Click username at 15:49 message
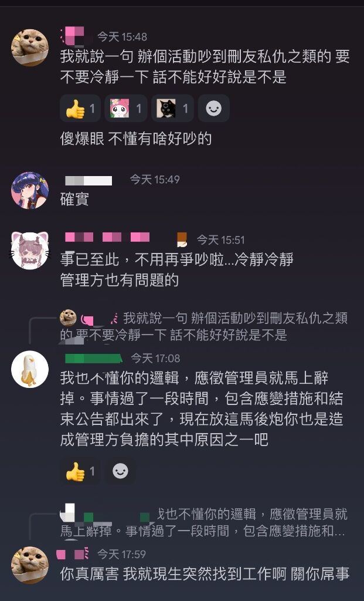Image resolution: width=364 pixels, height=601 pixels. click(89, 181)
